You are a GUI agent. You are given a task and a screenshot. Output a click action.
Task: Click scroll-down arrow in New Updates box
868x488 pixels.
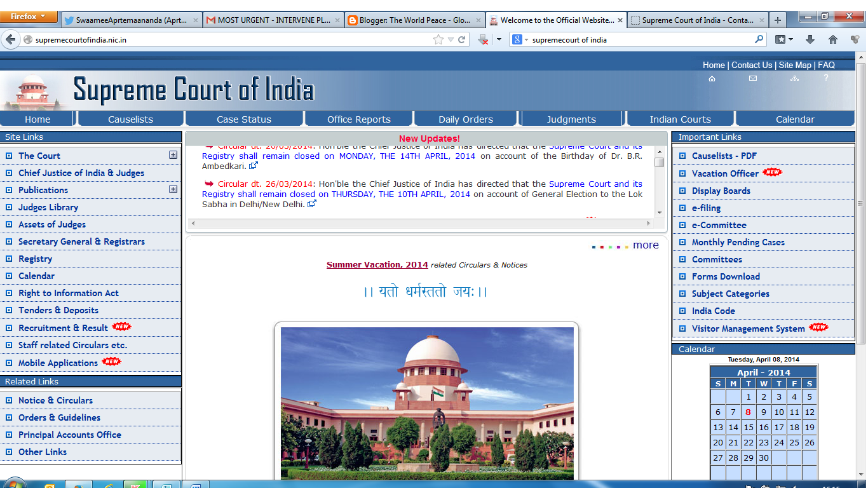click(660, 212)
